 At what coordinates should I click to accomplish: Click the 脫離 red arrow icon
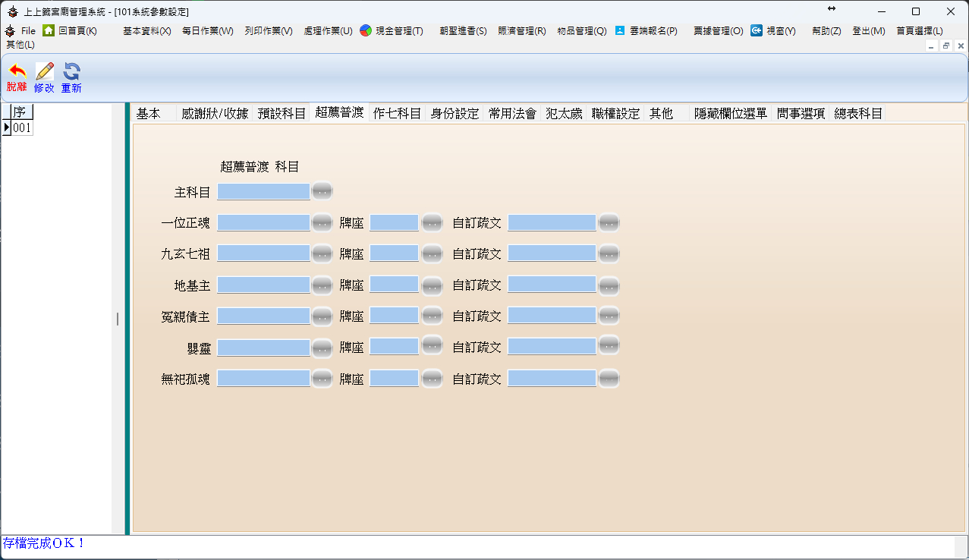tap(16, 72)
